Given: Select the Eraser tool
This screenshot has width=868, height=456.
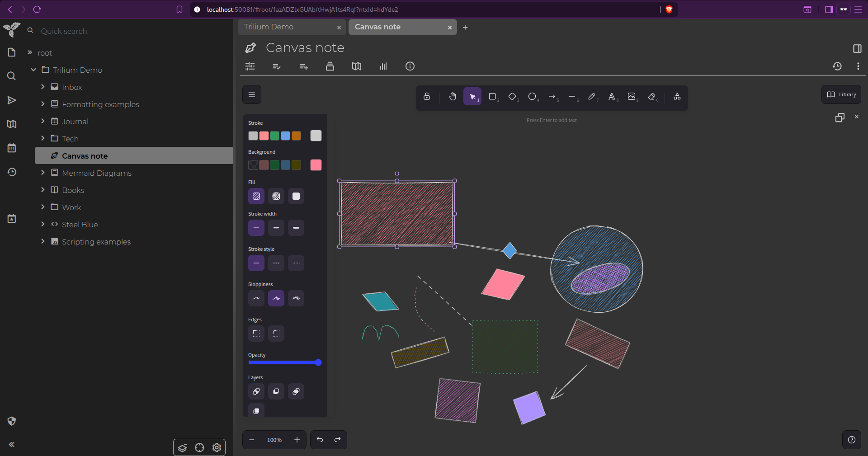Looking at the screenshot, I should click(x=651, y=96).
